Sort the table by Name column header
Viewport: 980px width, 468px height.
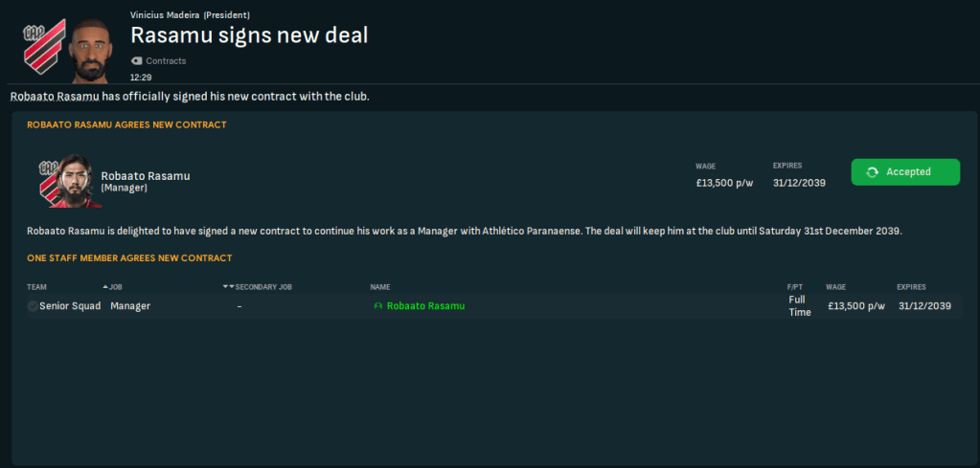coord(380,287)
